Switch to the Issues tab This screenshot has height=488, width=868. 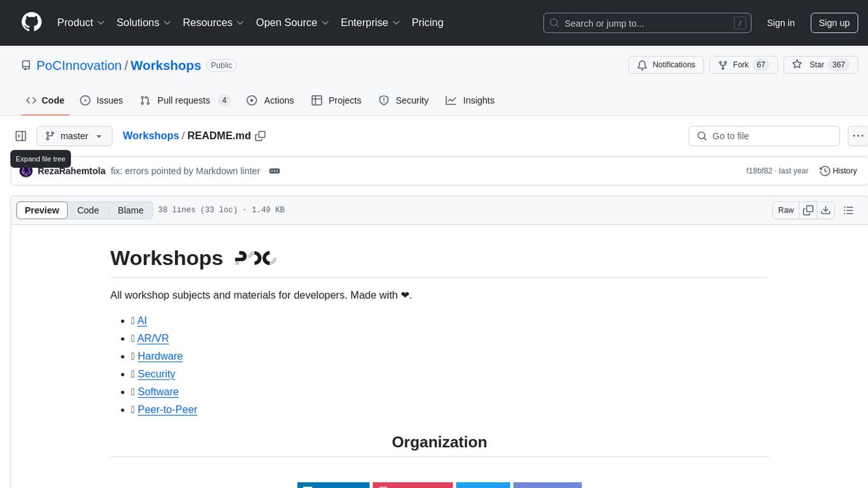(101, 100)
